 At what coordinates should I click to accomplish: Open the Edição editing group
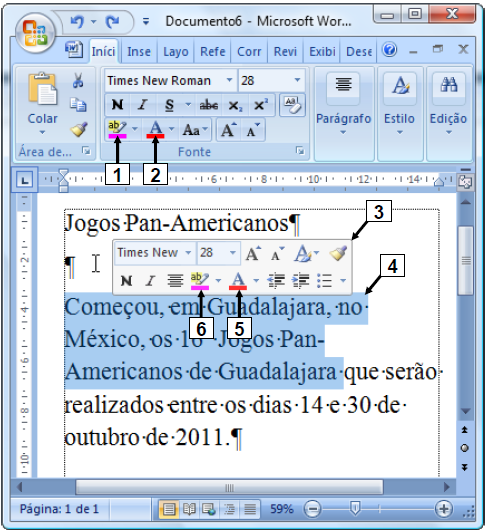pos(448,113)
